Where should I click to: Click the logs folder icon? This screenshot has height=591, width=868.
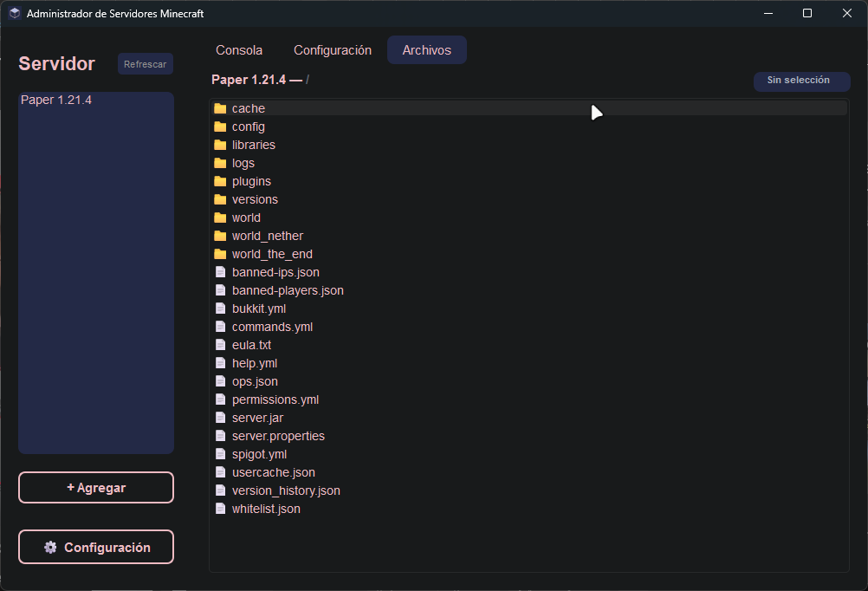point(220,164)
